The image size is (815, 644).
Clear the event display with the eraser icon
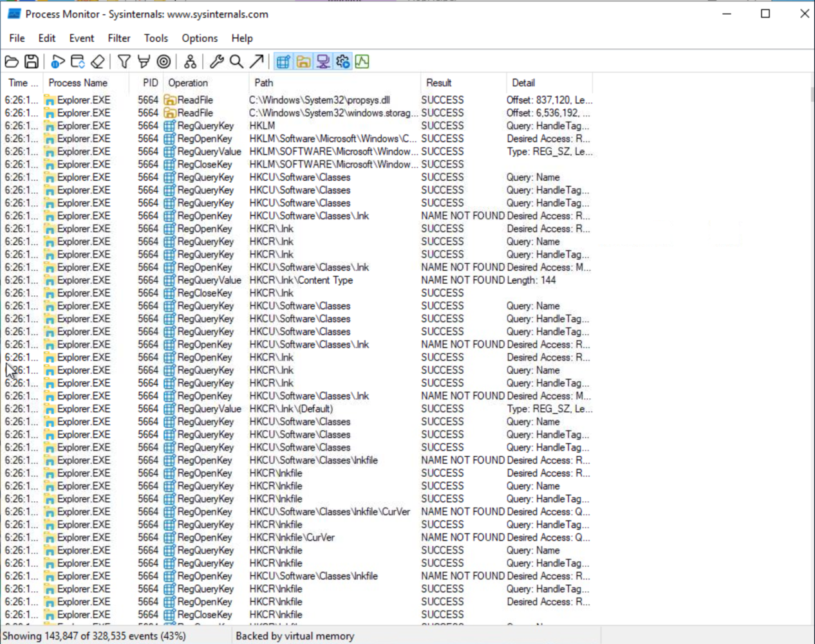pyautogui.click(x=98, y=62)
